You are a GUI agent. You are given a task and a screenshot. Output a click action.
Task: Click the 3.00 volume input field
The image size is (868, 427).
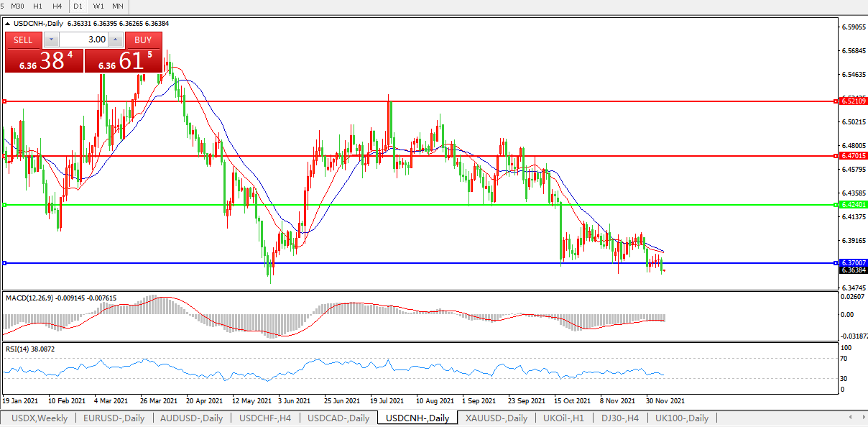(83, 40)
